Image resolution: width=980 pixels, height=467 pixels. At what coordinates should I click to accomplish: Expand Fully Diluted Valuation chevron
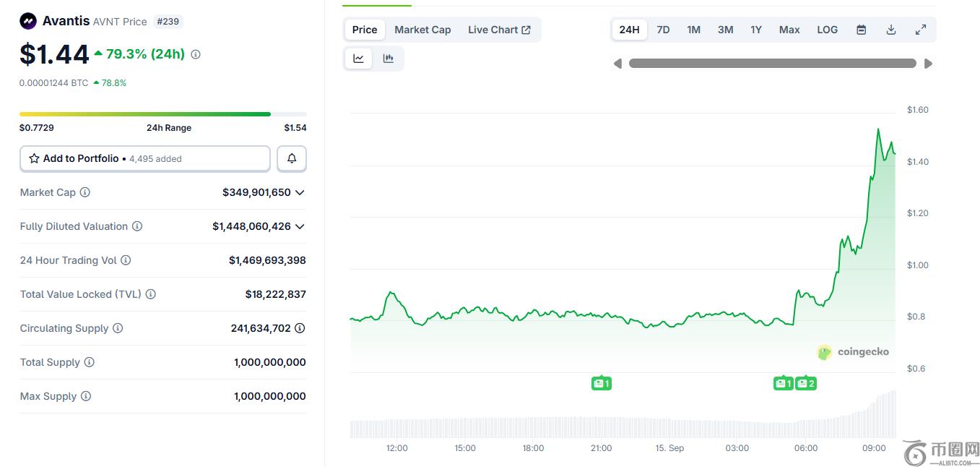[x=300, y=226]
